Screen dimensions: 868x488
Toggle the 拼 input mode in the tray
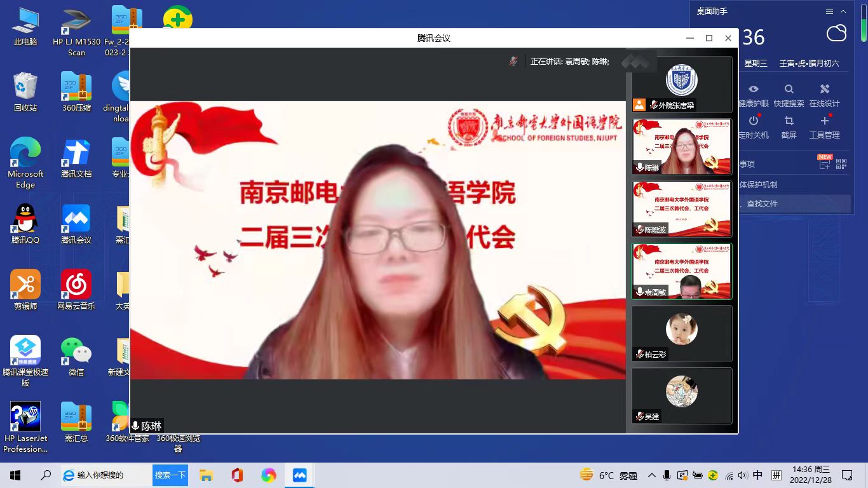pos(776,475)
